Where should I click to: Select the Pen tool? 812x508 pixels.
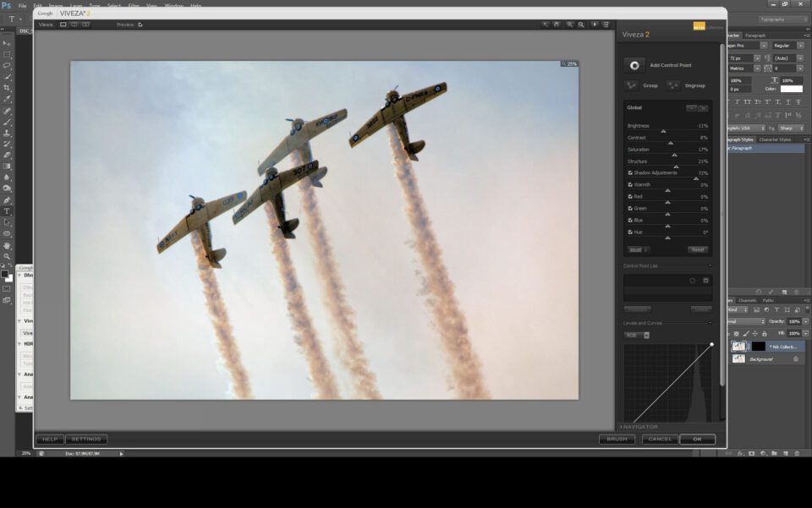(7, 200)
